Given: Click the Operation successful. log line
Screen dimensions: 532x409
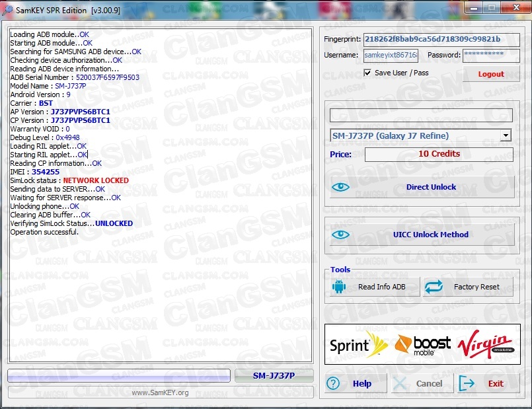Looking at the screenshot, I should (44, 232).
